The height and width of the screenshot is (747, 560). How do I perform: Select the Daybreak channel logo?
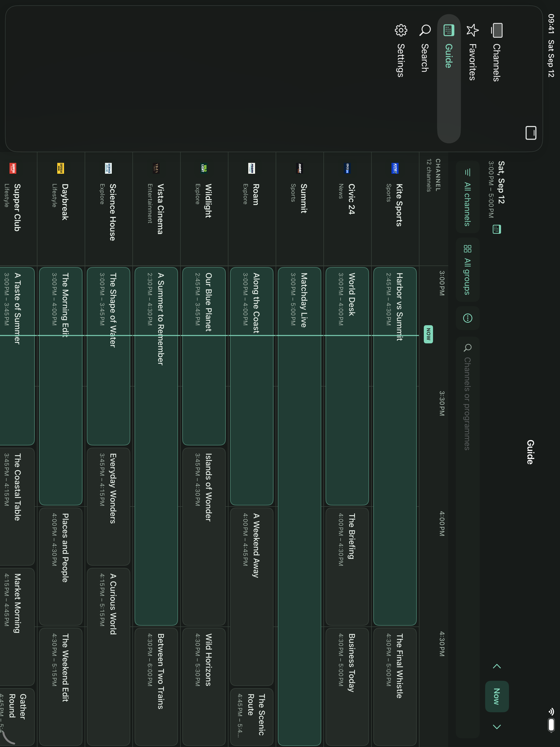click(x=61, y=168)
